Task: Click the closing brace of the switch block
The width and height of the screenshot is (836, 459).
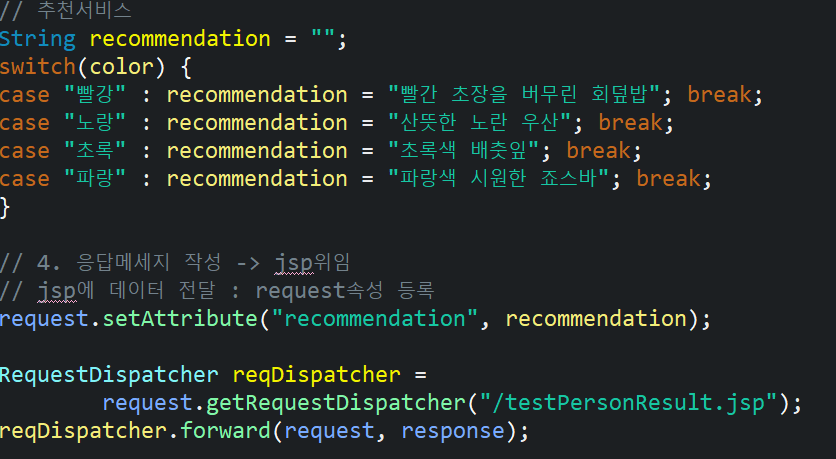Action: tap(5, 207)
